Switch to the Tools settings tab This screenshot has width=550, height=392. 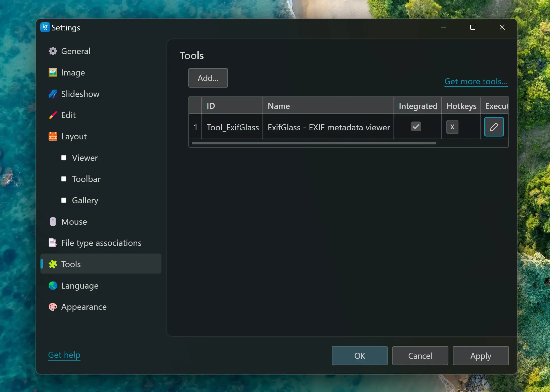pyautogui.click(x=71, y=264)
